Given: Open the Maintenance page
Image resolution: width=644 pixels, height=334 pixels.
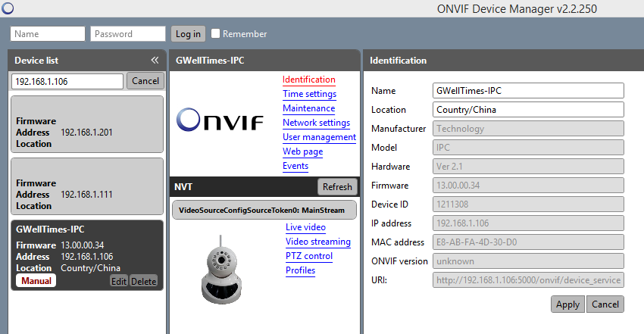Looking at the screenshot, I should [x=308, y=108].
